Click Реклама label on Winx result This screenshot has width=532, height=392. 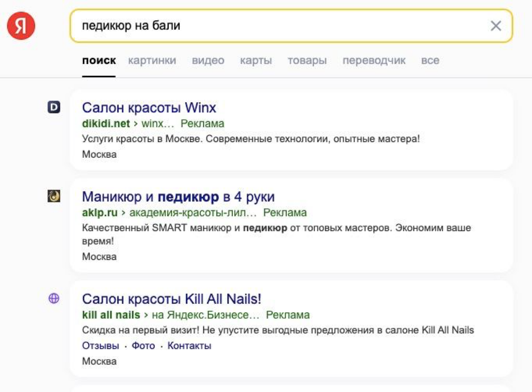click(x=203, y=124)
